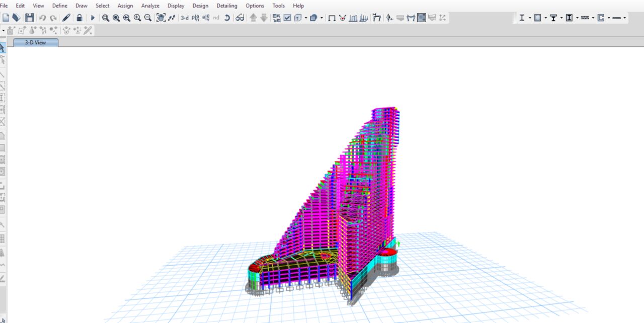
Task: Open Set Display Options checkmark icon
Action: [287, 18]
